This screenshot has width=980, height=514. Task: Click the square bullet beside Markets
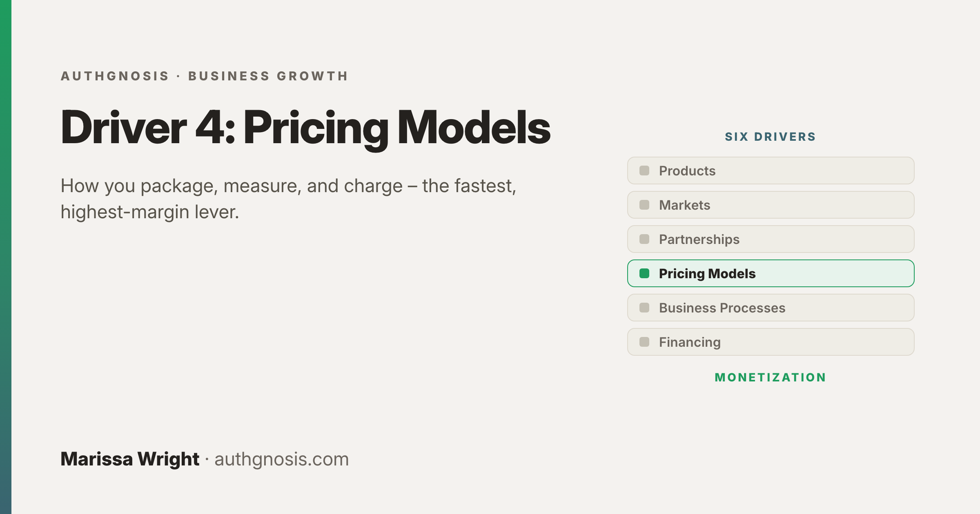644,205
